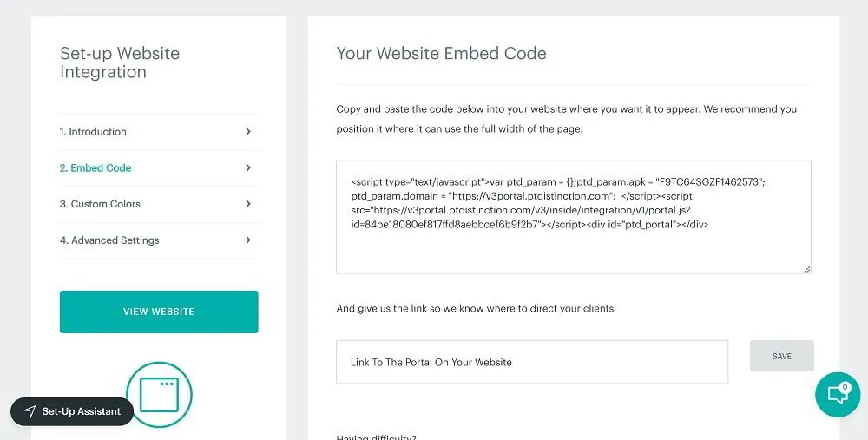Click the Your Website Embed Code heading
This screenshot has width=868, height=440.
coord(441,54)
